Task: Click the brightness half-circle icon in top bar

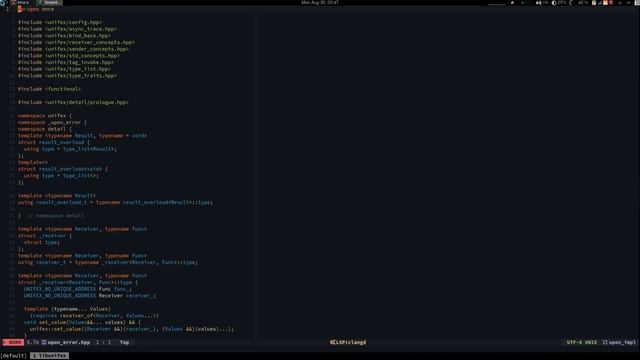Action: click(x=554, y=2)
